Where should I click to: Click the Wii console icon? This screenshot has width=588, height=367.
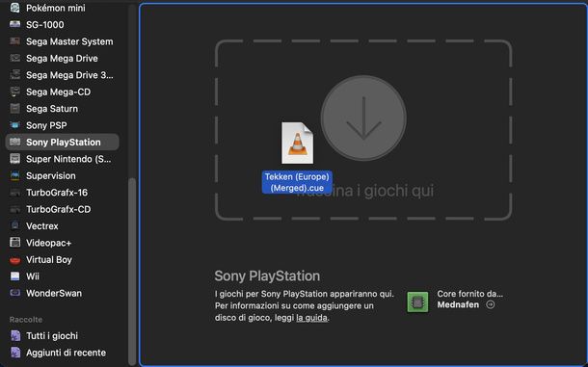pyautogui.click(x=15, y=276)
